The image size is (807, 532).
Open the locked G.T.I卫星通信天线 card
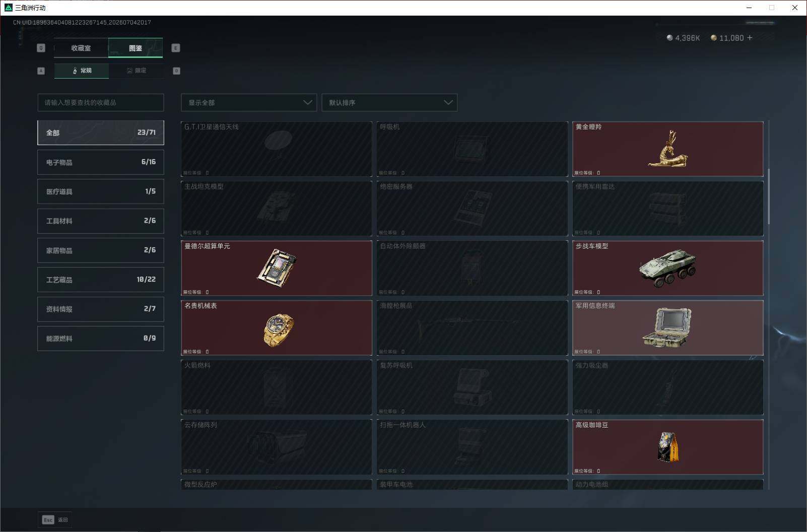click(x=277, y=149)
